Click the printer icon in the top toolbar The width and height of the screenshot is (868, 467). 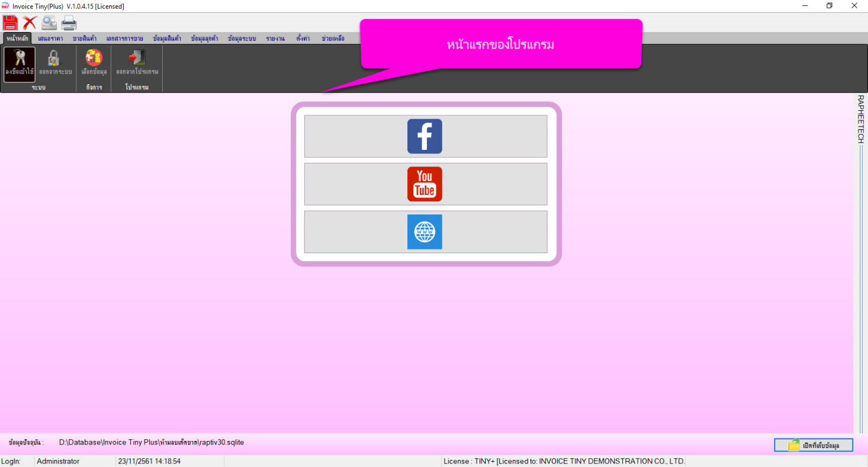[69, 23]
